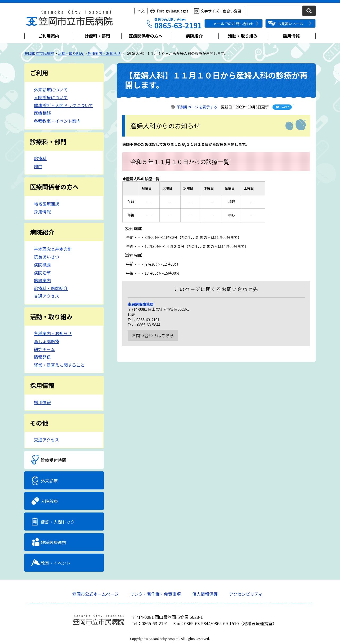Click the printer icon beside 印刷用ページ
Image resolution: width=340 pixels, height=644 pixels.
[x=173, y=107]
